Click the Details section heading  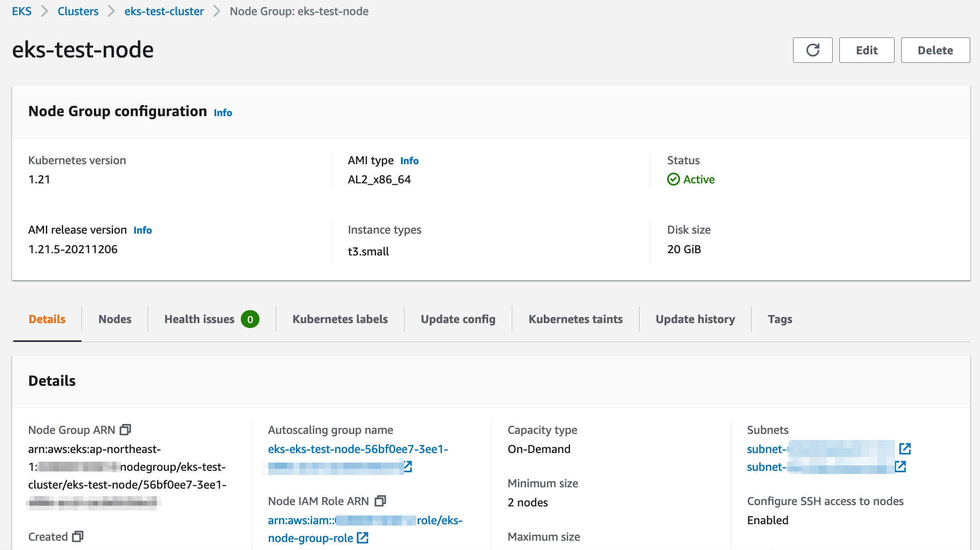point(52,381)
